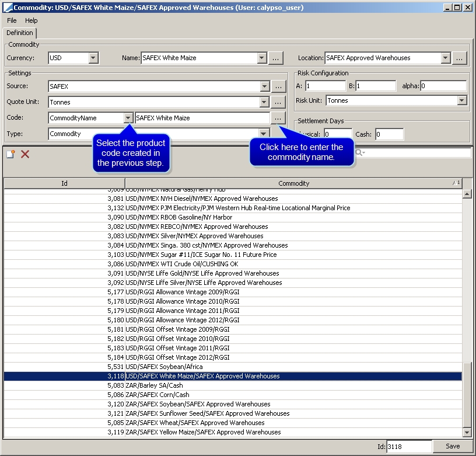Select the Definition tab

coord(20,33)
